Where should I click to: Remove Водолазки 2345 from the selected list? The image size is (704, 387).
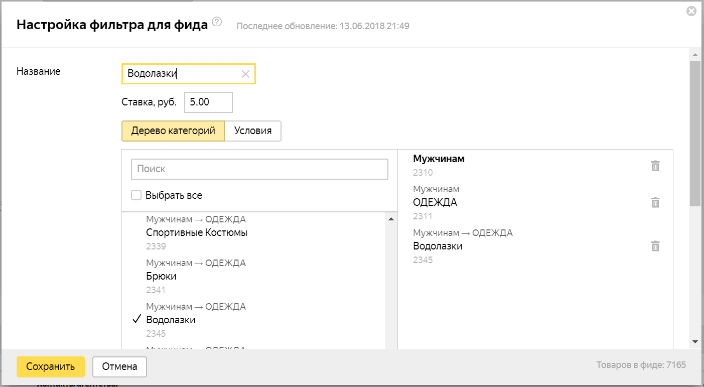coord(655,246)
